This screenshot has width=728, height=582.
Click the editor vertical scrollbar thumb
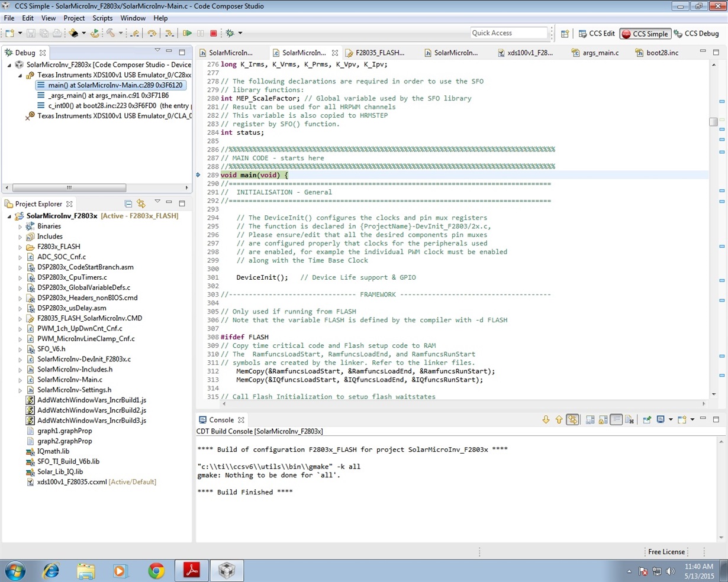click(x=714, y=122)
